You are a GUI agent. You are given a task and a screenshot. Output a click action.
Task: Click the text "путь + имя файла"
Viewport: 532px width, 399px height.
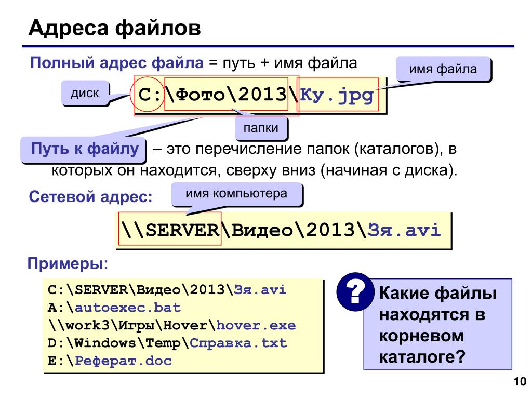point(290,63)
